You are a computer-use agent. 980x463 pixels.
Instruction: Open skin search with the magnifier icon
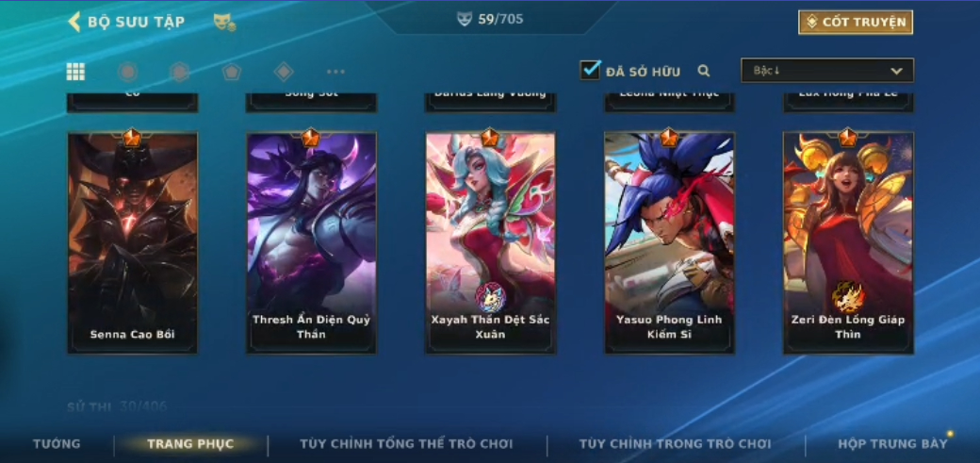(704, 71)
